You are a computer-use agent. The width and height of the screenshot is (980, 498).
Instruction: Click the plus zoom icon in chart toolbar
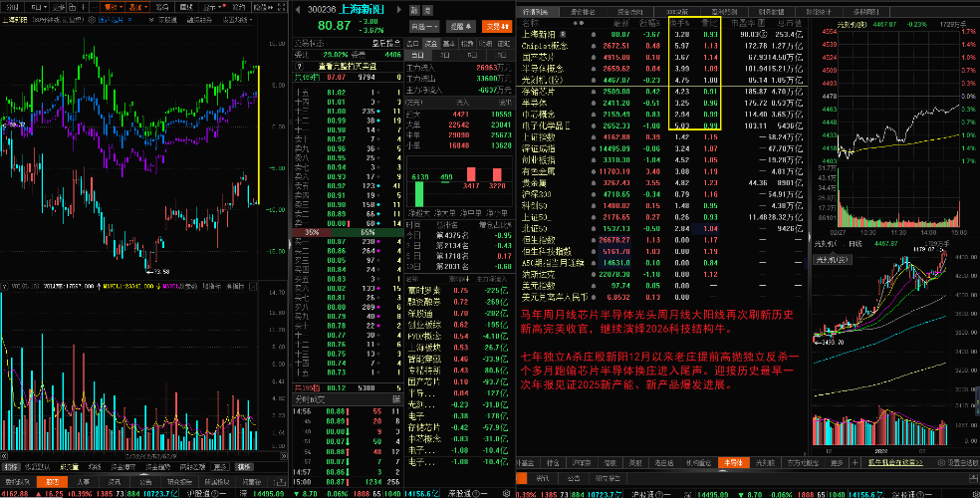pos(83,8)
